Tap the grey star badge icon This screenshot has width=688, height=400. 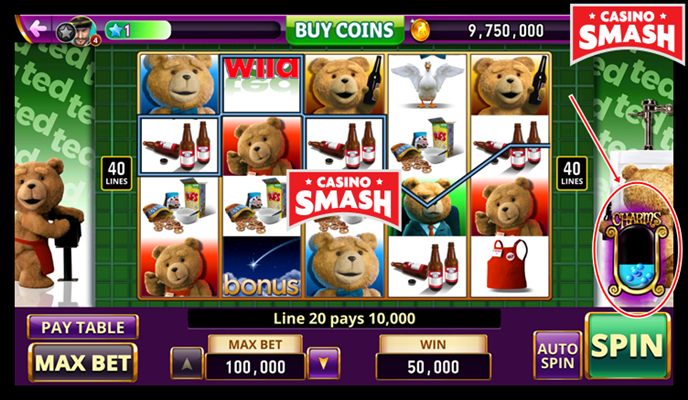(x=65, y=33)
